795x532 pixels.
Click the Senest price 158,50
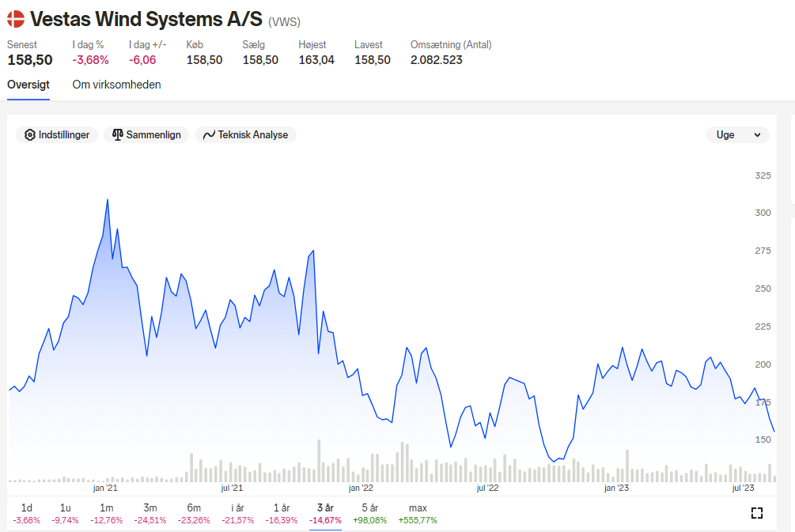tap(30, 60)
